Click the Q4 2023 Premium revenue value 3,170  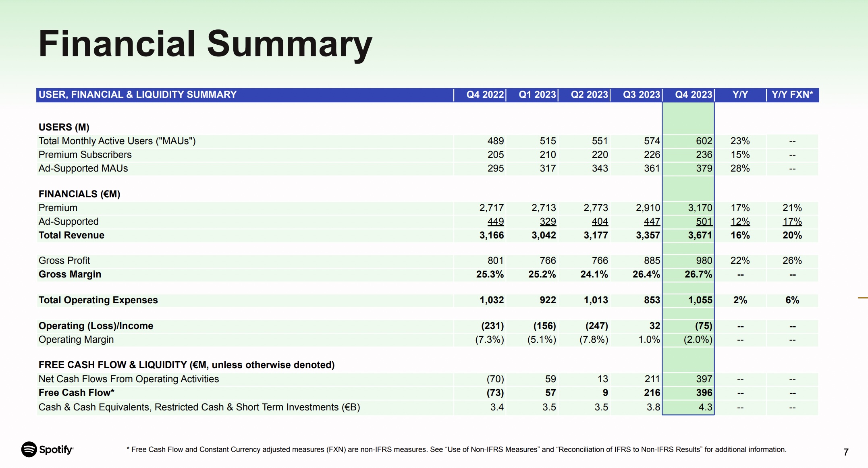(700, 208)
